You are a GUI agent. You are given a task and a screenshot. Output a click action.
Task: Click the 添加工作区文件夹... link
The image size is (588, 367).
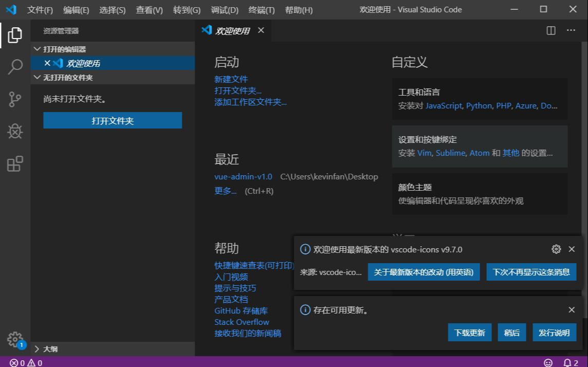pyautogui.click(x=250, y=102)
